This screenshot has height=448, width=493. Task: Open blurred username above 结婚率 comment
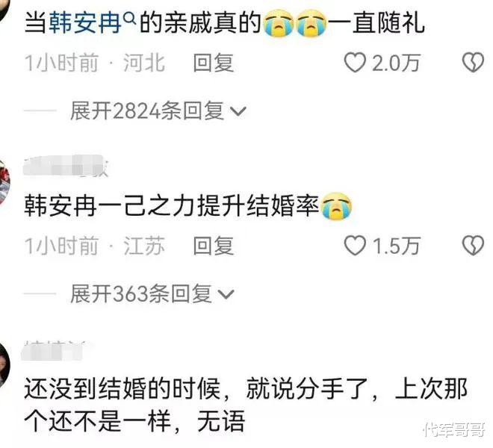(x=66, y=166)
